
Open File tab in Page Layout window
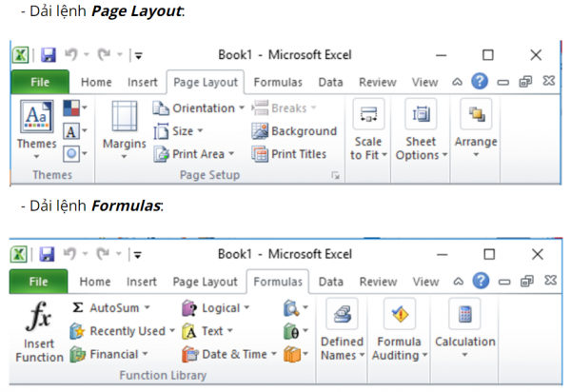point(40,82)
